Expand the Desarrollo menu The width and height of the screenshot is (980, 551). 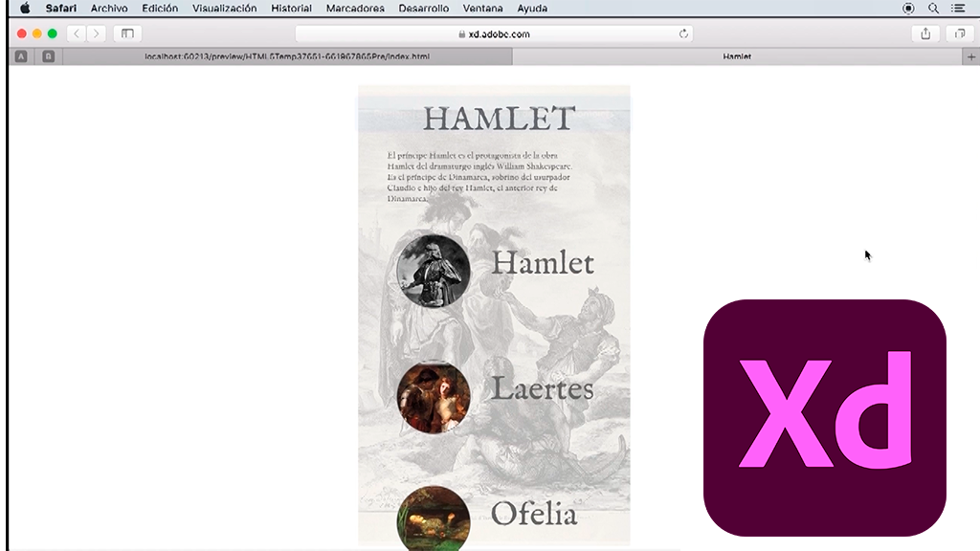coord(423,9)
